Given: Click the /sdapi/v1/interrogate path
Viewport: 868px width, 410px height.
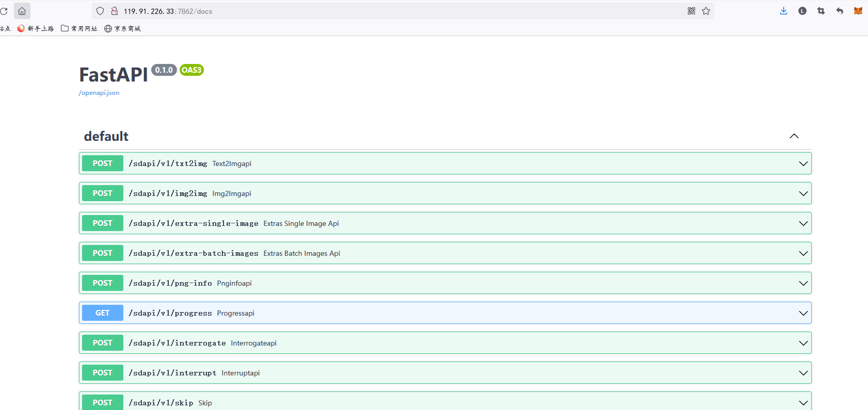Looking at the screenshot, I should (177, 343).
